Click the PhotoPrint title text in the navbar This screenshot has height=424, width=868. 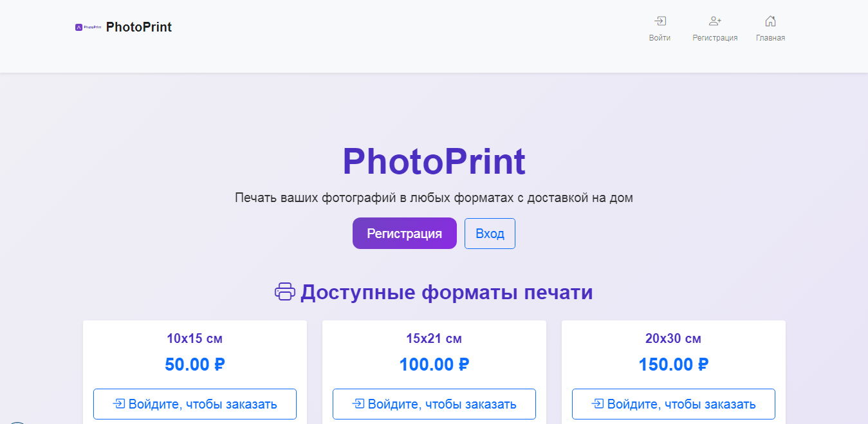139,27
